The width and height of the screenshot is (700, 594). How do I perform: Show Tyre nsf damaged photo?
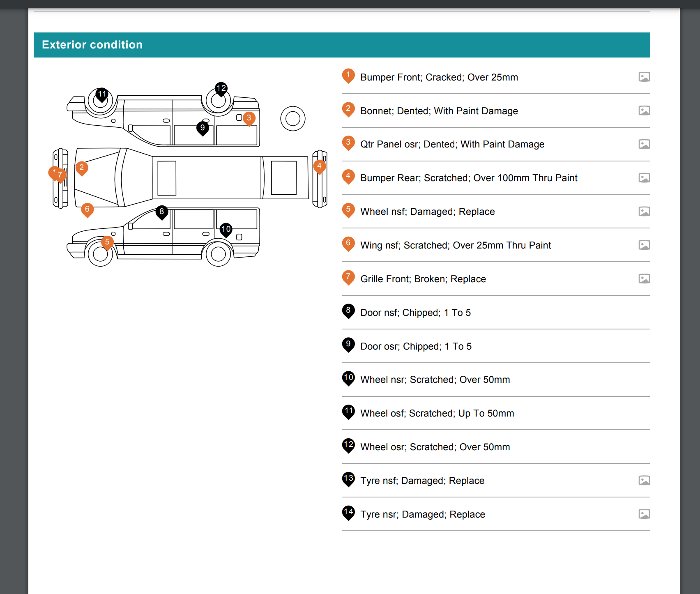click(x=644, y=481)
